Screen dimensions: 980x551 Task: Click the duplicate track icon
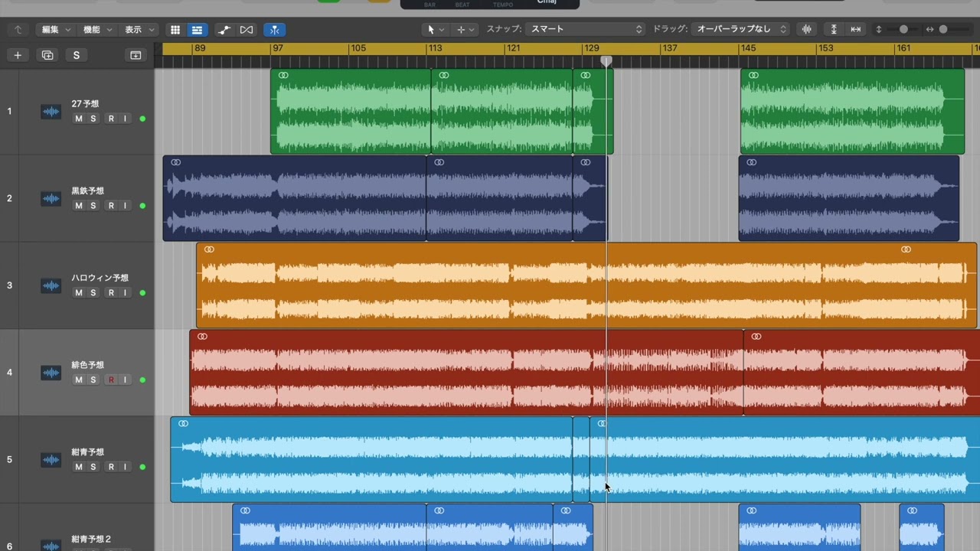pyautogui.click(x=47, y=55)
